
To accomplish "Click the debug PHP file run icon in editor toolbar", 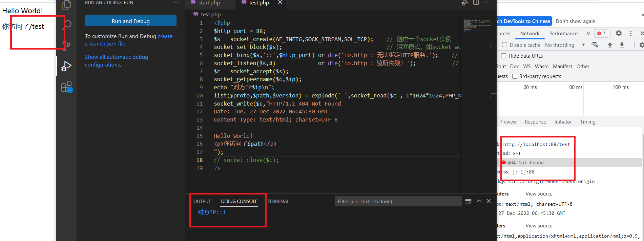I will (x=464, y=3).
